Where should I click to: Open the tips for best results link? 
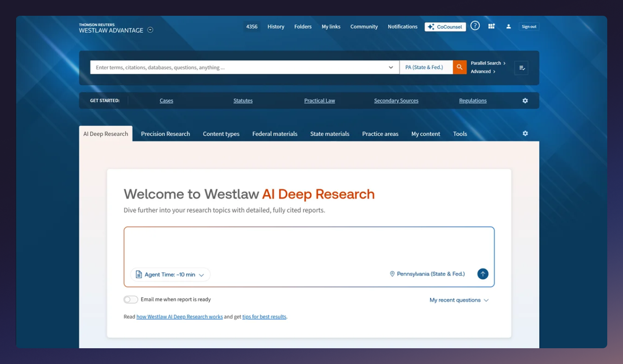click(264, 317)
